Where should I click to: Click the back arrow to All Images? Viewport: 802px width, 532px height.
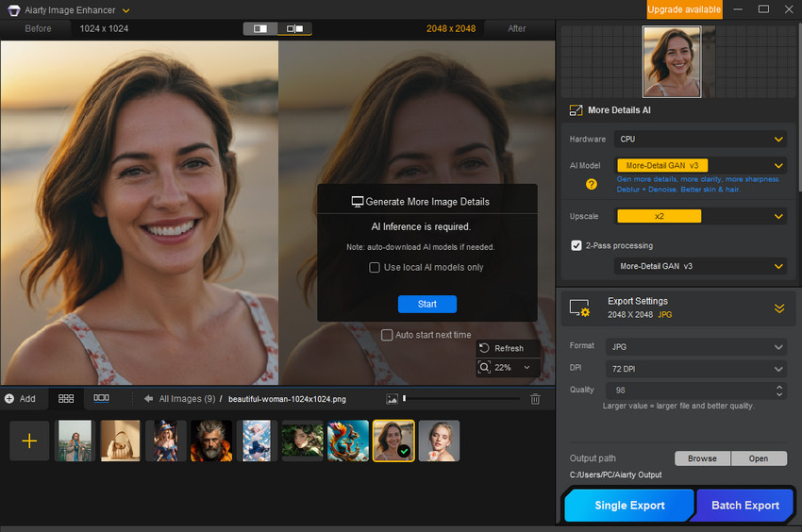tap(148, 398)
